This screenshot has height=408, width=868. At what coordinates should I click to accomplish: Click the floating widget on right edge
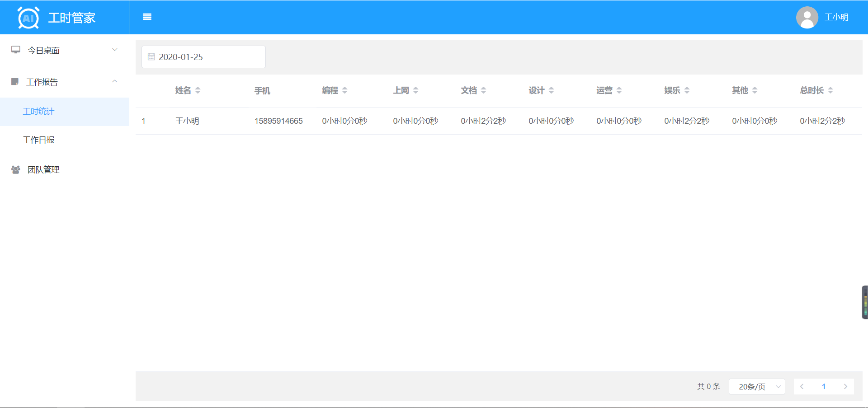pos(865,302)
